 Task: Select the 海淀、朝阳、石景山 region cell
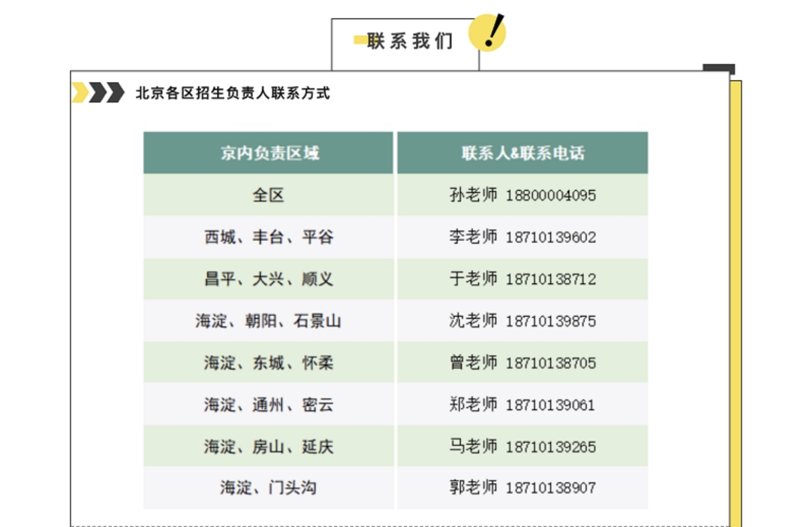pyautogui.click(x=269, y=321)
